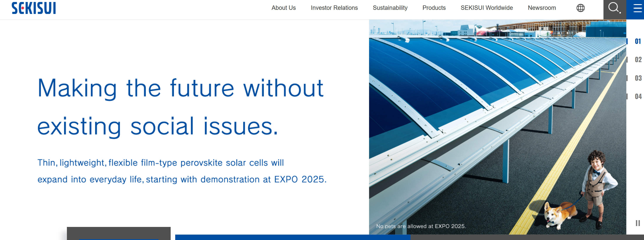This screenshot has height=240, width=644.
Task: Click the blue slideshow progress bar
Action: tap(293, 237)
